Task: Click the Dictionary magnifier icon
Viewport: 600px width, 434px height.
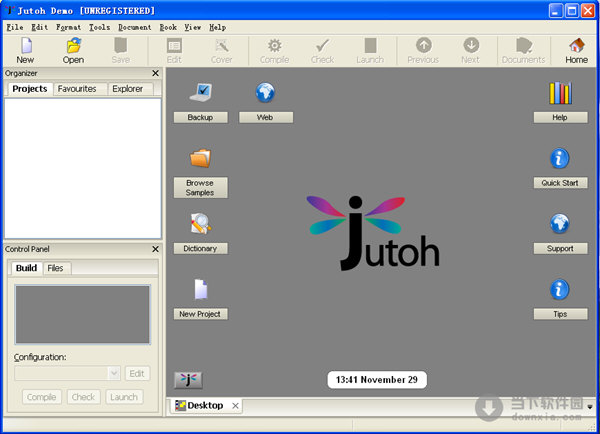Action: (x=201, y=223)
